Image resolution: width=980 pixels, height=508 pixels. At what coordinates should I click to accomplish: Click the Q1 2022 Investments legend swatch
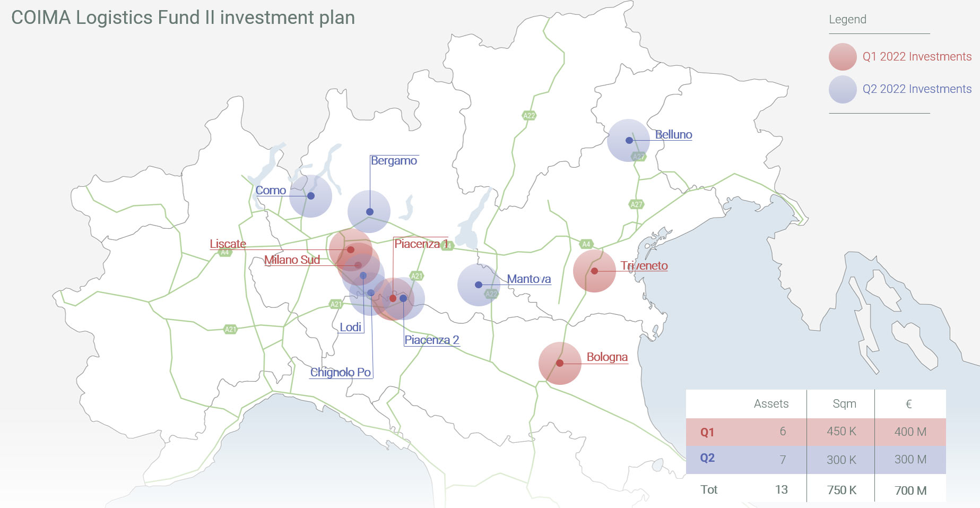[x=843, y=57]
